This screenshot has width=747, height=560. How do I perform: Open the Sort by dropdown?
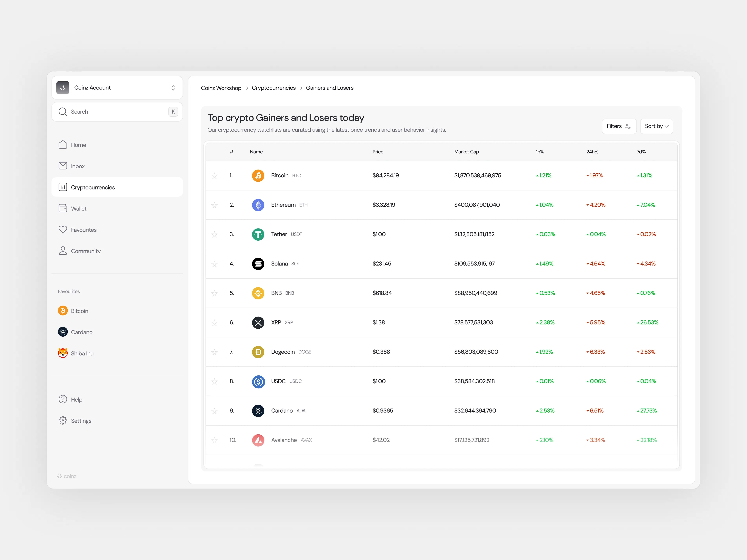(656, 126)
